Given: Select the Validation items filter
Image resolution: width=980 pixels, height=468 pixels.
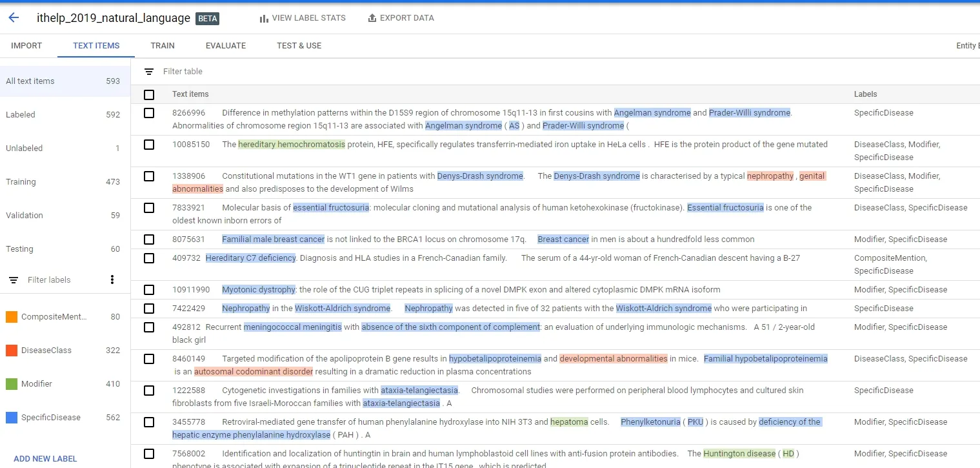Looking at the screenshot, I should pyautogui.click(x=65, y=216).
